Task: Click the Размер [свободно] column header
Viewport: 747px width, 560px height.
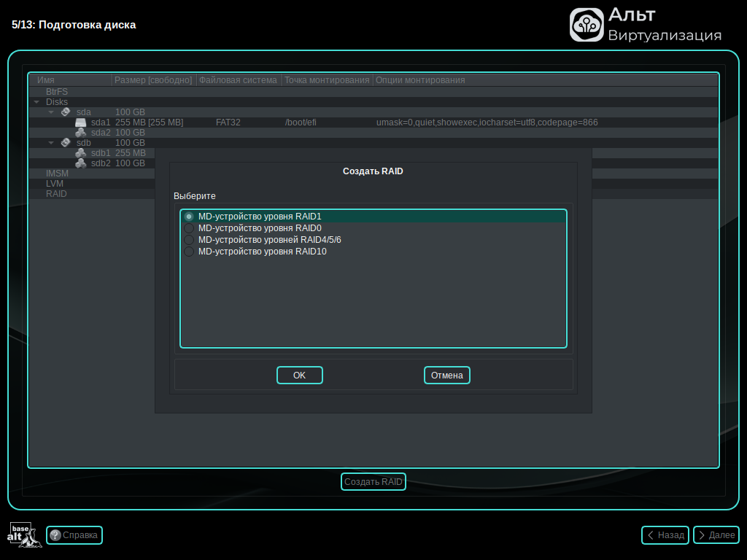Action: click(153, 80)
